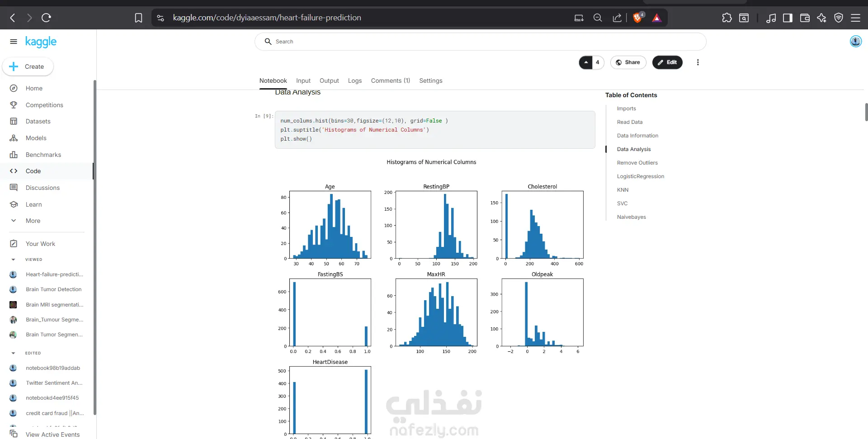868x439 pixels.
Task: Collapse the EDITED section
Action: coord(13,353)
